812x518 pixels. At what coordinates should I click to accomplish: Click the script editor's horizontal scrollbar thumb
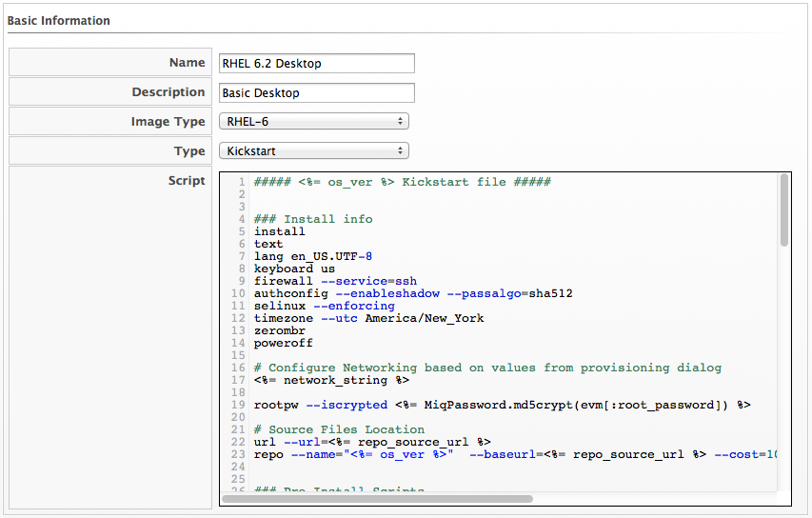(x=377, y=498)
